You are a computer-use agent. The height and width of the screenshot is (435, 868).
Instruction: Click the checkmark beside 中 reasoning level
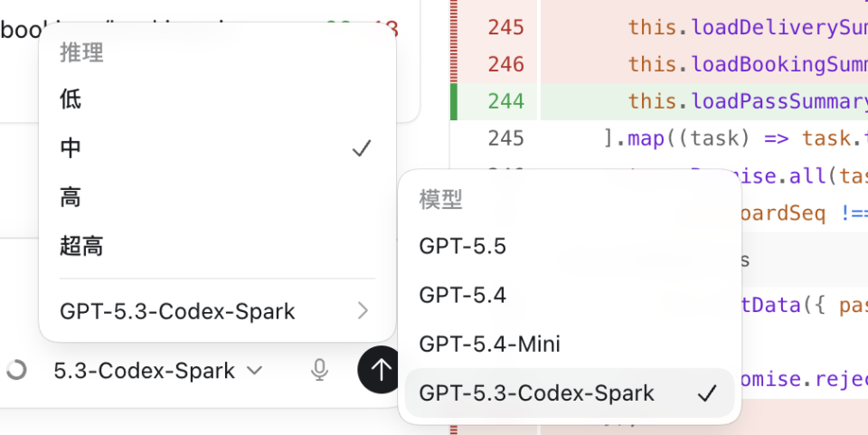click(x=362, y=148)
